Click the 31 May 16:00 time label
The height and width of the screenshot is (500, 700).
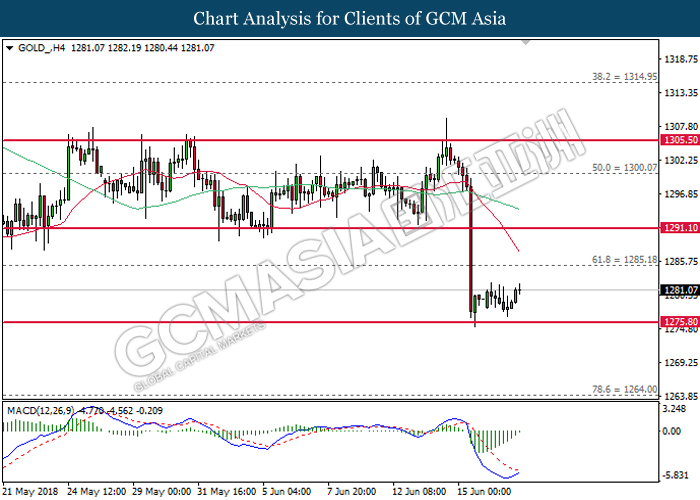point(227,492)
